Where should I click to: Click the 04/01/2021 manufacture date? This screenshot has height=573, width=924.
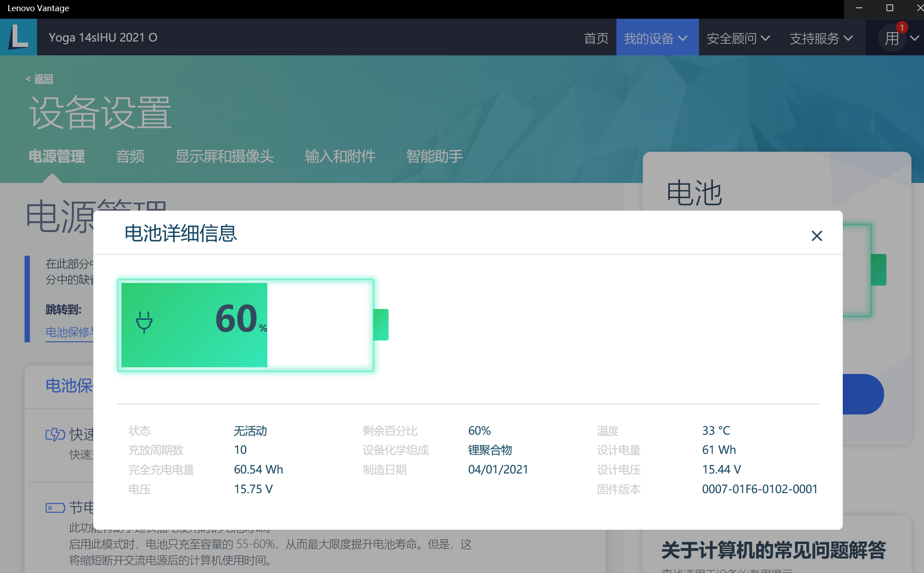(498, 469)
